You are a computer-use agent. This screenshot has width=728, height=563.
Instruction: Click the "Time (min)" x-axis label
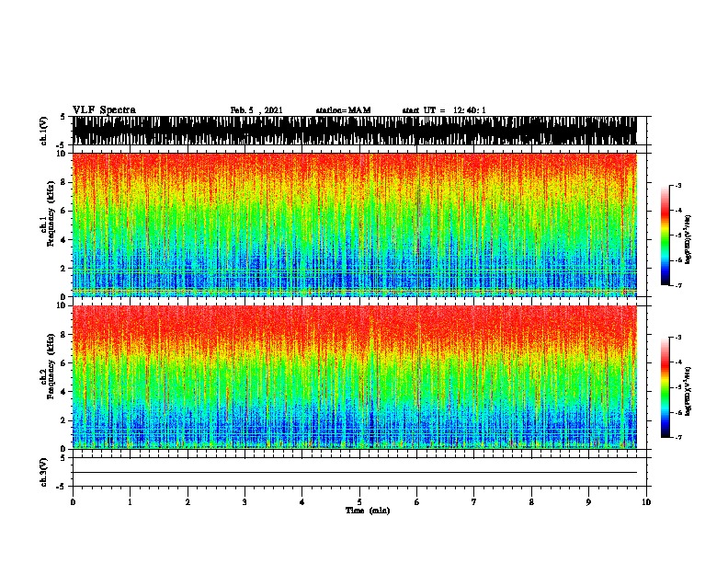pyautogui.click(x=368, y=511)
